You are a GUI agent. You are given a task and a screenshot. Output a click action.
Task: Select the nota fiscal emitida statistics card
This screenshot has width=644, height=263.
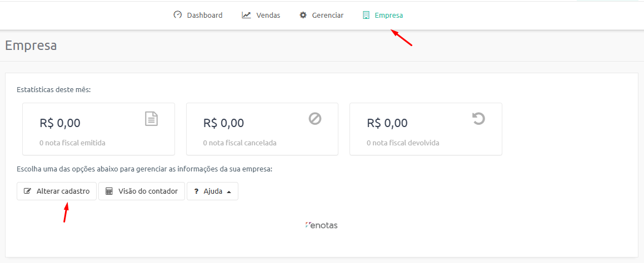click(x=98, y=129)
